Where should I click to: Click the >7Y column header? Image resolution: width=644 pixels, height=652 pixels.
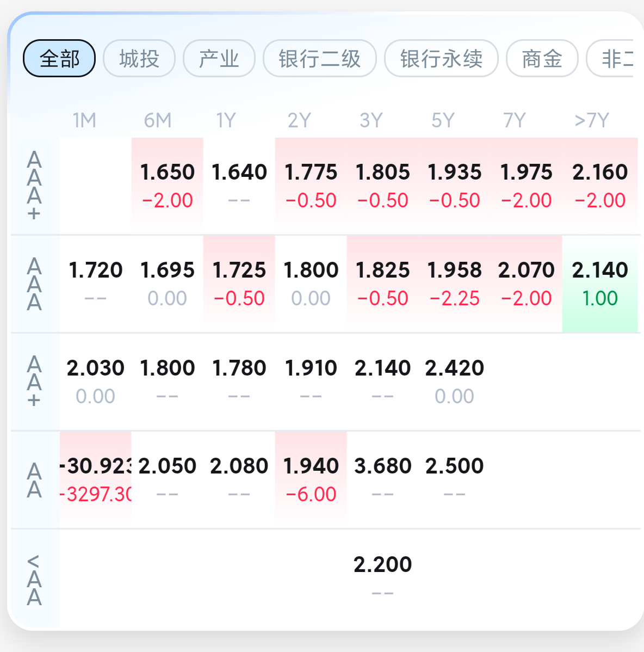click(x=592, y=121)
